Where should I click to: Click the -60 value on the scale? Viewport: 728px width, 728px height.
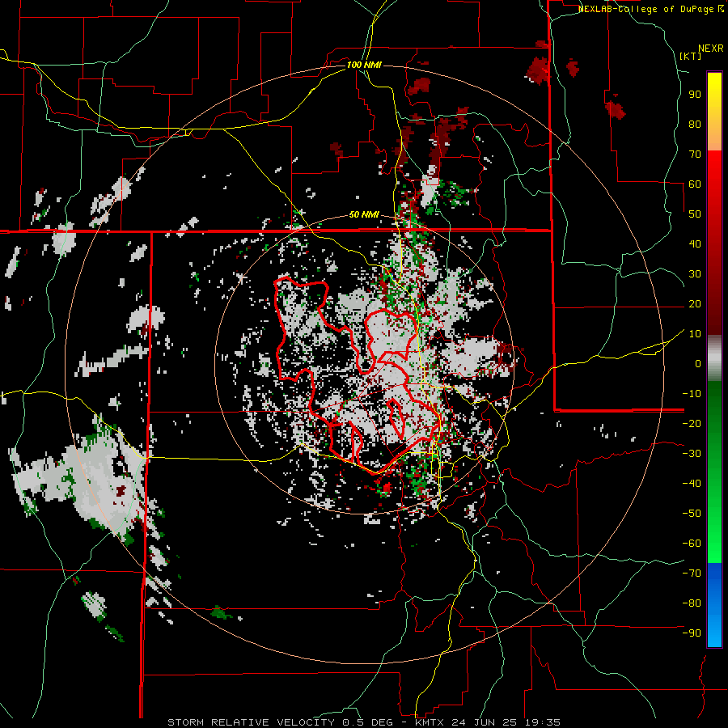[692, 544]
